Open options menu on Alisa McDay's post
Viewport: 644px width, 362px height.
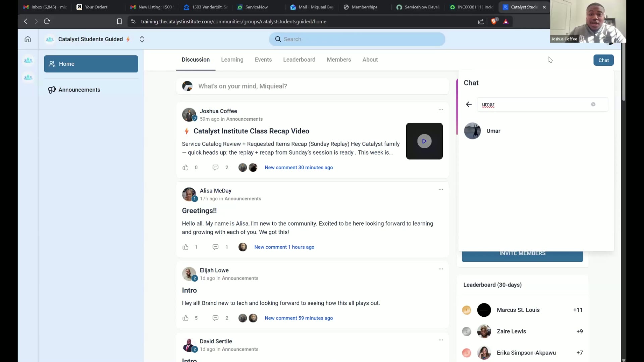441,189
